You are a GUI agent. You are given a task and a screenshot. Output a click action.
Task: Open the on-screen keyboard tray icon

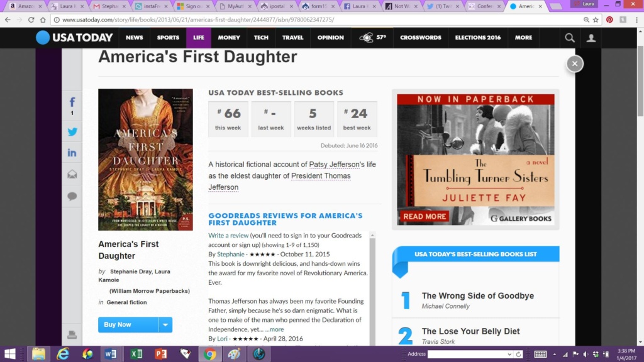540,354
